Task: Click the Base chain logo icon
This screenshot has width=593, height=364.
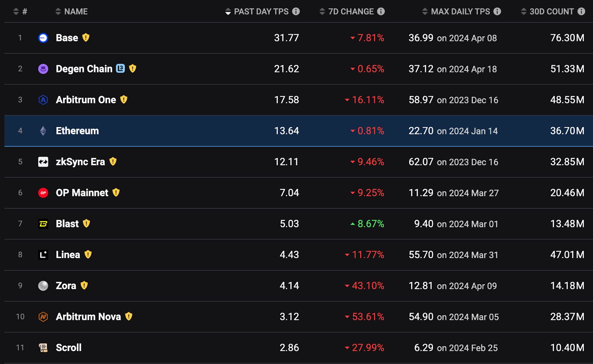Action: coord(43,38)
